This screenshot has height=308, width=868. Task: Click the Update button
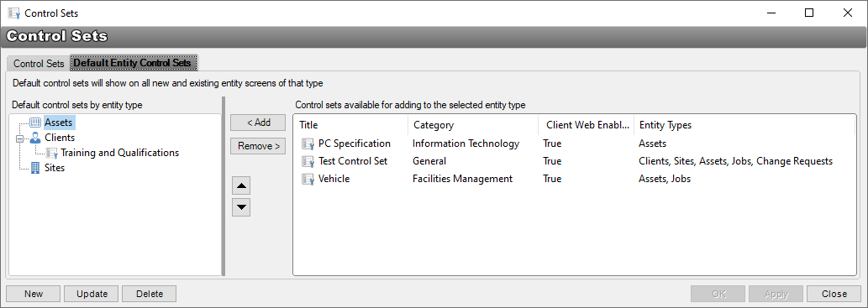(92, 294)
